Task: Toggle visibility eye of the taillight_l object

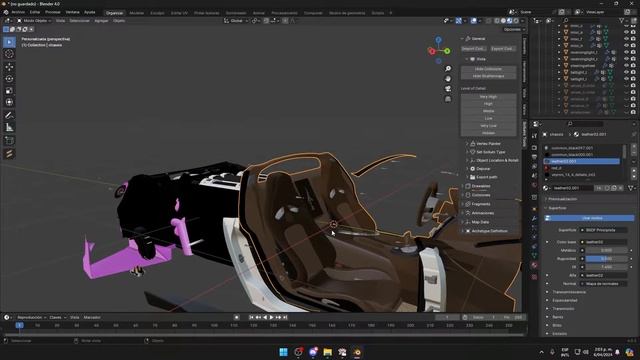Action: point(626,72)
